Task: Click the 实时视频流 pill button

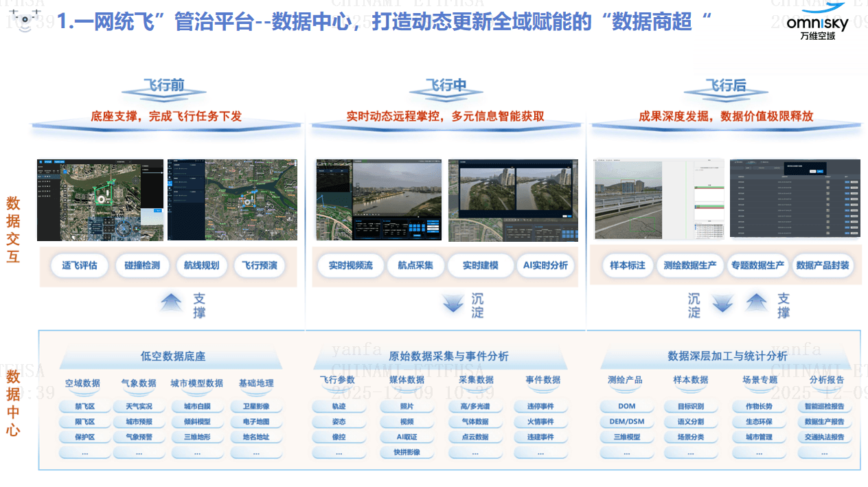Action: click(x=350, y=266)
